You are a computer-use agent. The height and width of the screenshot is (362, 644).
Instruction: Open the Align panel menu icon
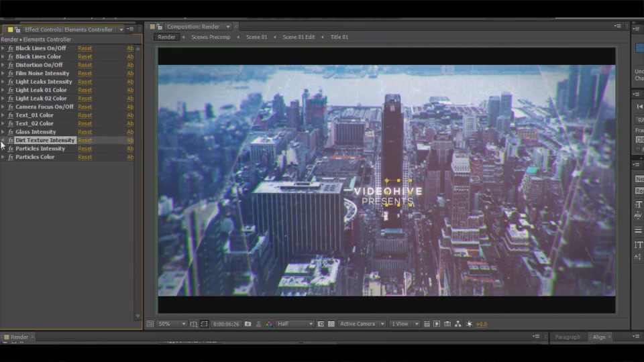[636, 336]
